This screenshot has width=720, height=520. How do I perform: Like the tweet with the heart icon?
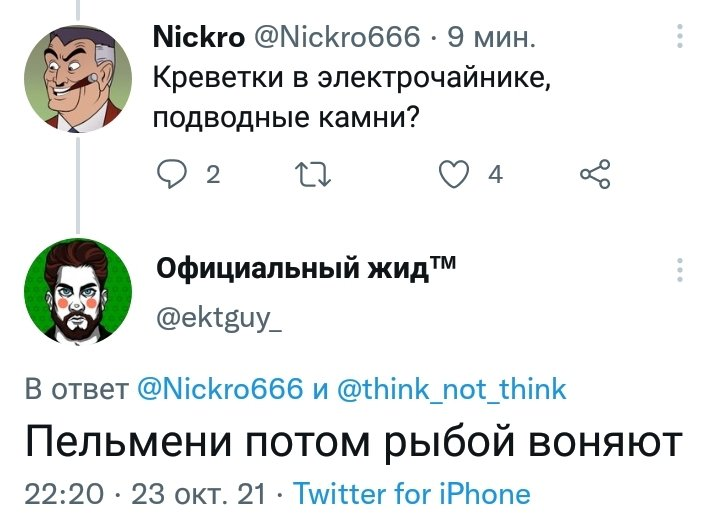point(455,176)
